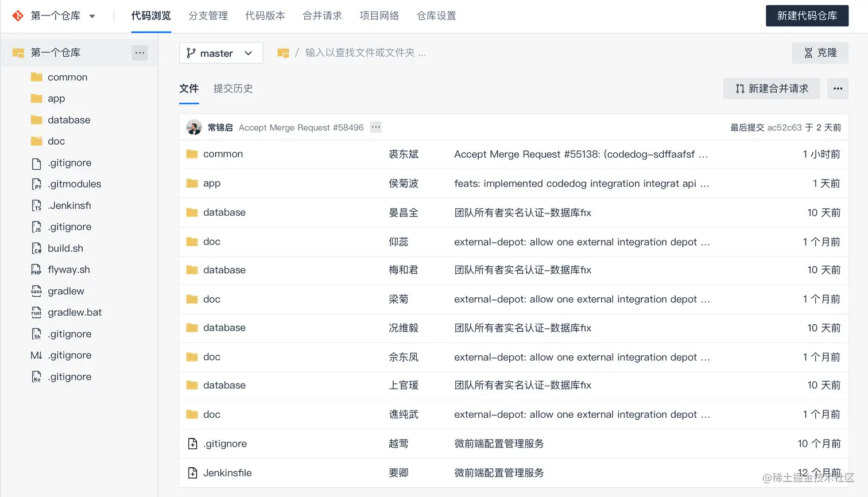Image resolution: width=868 pixels, height=497 pixels.
Task: Click the Ko-badged file icon in the sidebar
Action: coord(36,376)
